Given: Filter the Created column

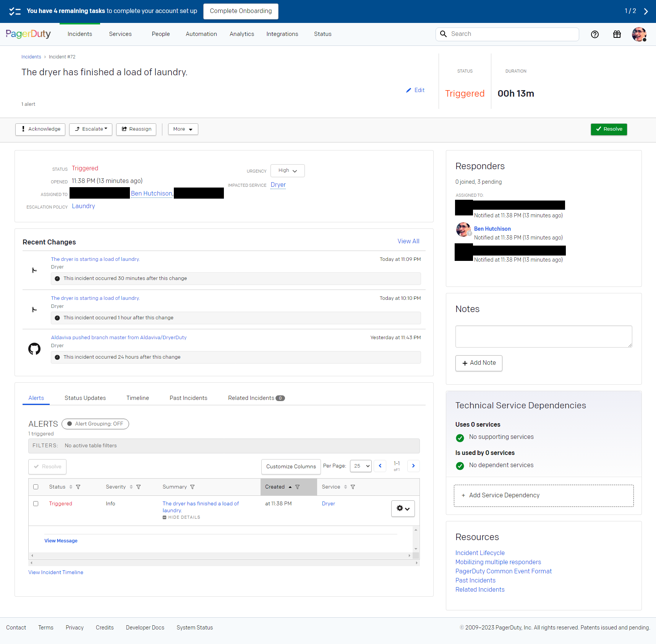Looking at the screenshot, I should 298,487.
